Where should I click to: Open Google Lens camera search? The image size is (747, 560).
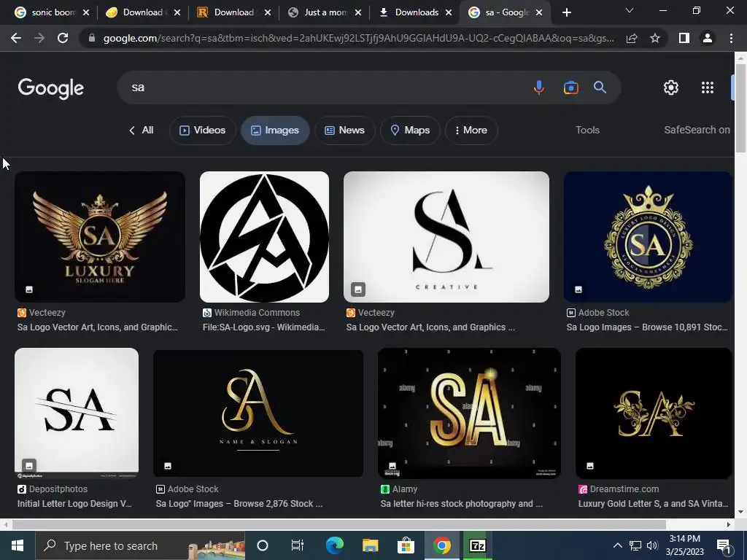point(570,87)
